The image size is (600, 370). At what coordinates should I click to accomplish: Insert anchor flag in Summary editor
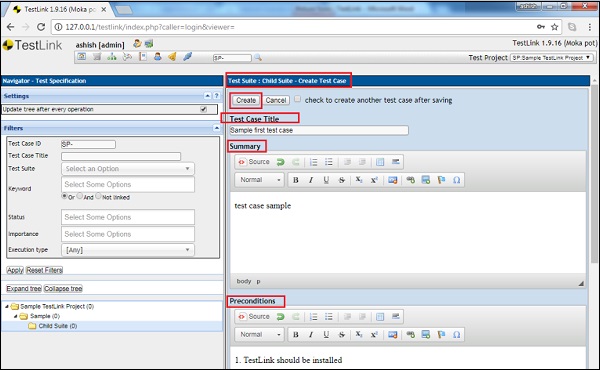[x=441, y=180]
